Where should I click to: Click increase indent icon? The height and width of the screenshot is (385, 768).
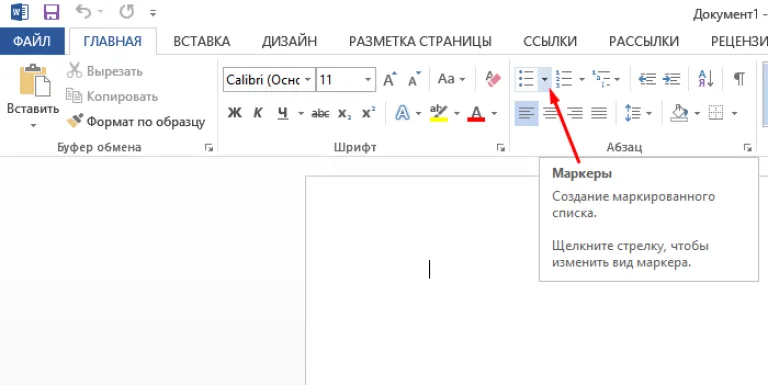click(672, 79)
